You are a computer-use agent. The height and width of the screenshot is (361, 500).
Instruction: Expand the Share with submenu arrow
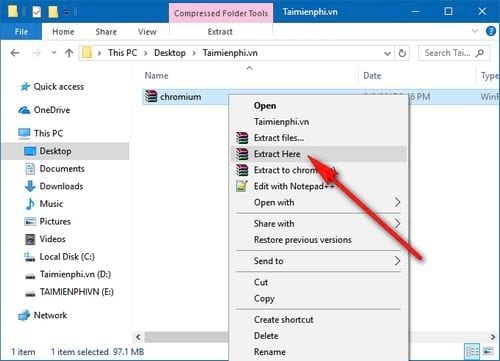(397, 223)
